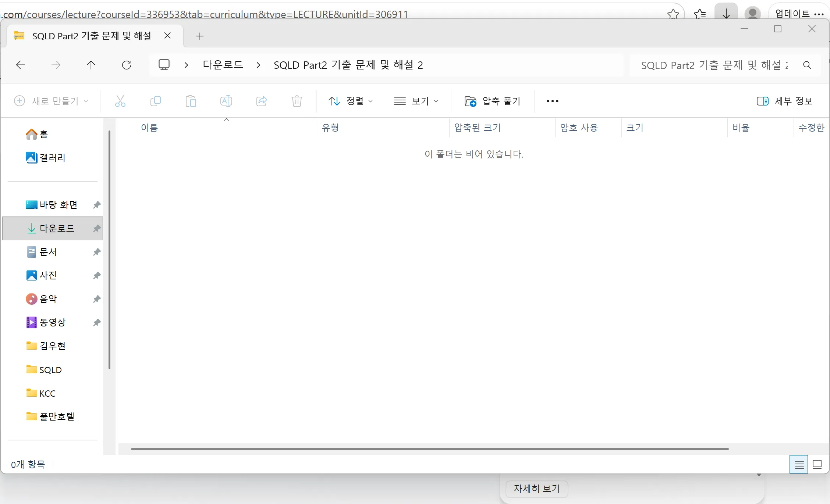Go up one folder level

(x=91, y=65)
